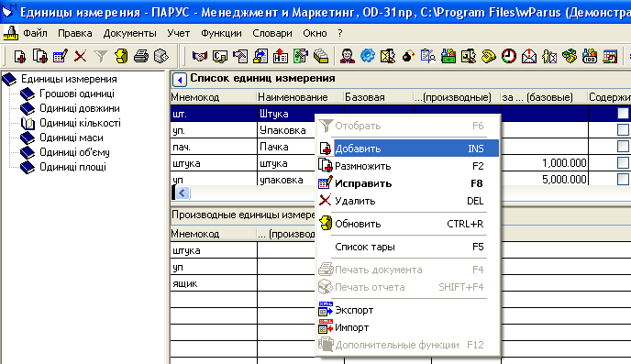Click the yellow refresh toolbar icon
This screenshot has width=631, height=364.
[121, 56]
